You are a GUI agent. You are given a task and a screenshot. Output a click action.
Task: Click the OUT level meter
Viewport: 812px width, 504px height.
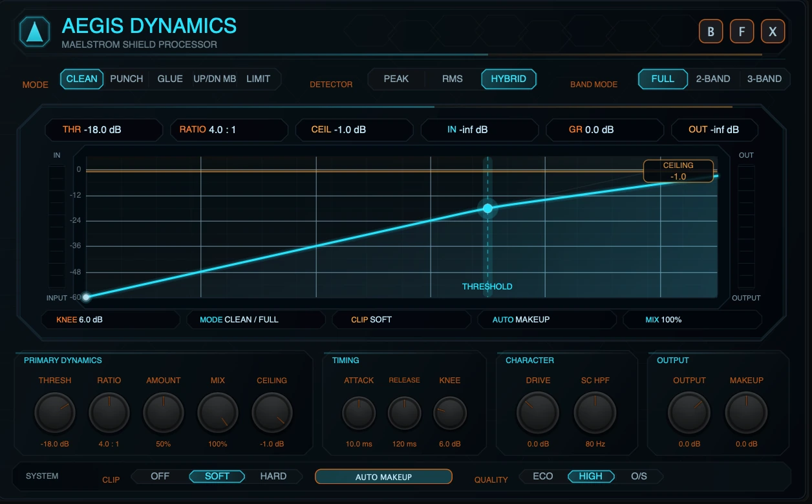[x=746, y=227]
